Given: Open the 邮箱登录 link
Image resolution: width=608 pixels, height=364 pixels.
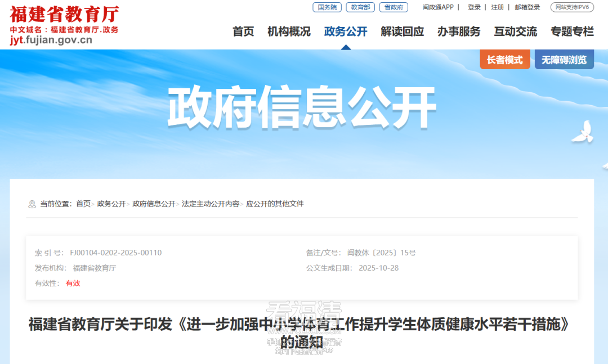Looking at the screenshot, I should coord(527,7).
